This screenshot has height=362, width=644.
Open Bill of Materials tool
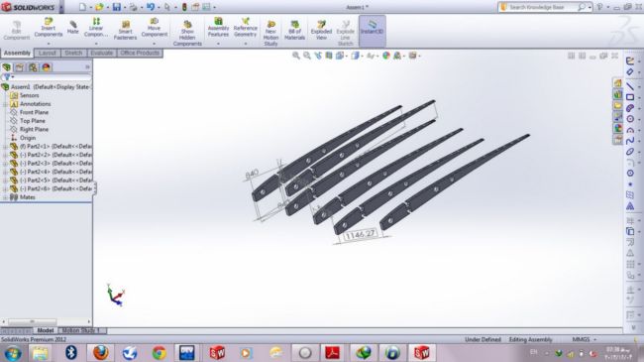point(294,30)
